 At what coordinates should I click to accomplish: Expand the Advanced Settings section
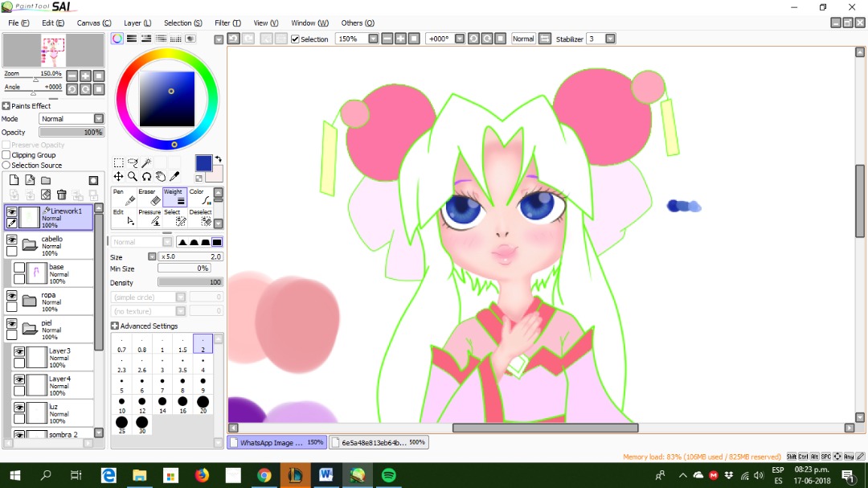(x=115, y=326)
